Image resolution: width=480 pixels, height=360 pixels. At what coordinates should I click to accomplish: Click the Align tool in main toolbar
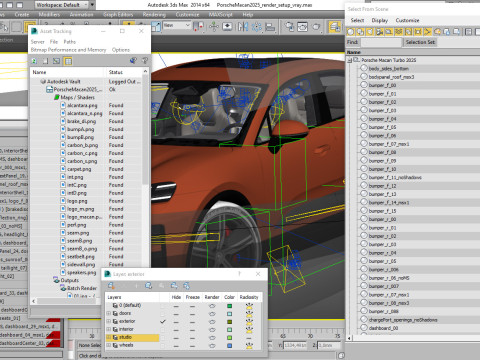[x=270, y=27]
